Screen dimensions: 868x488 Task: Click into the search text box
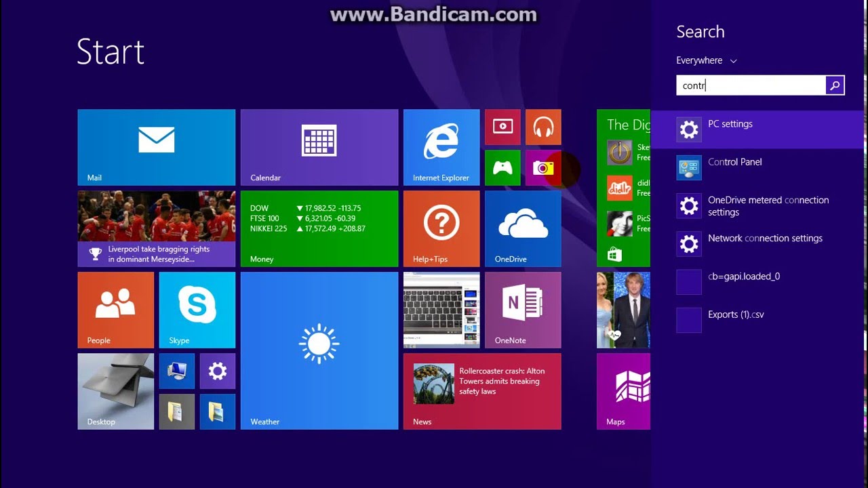coord(751,85)
